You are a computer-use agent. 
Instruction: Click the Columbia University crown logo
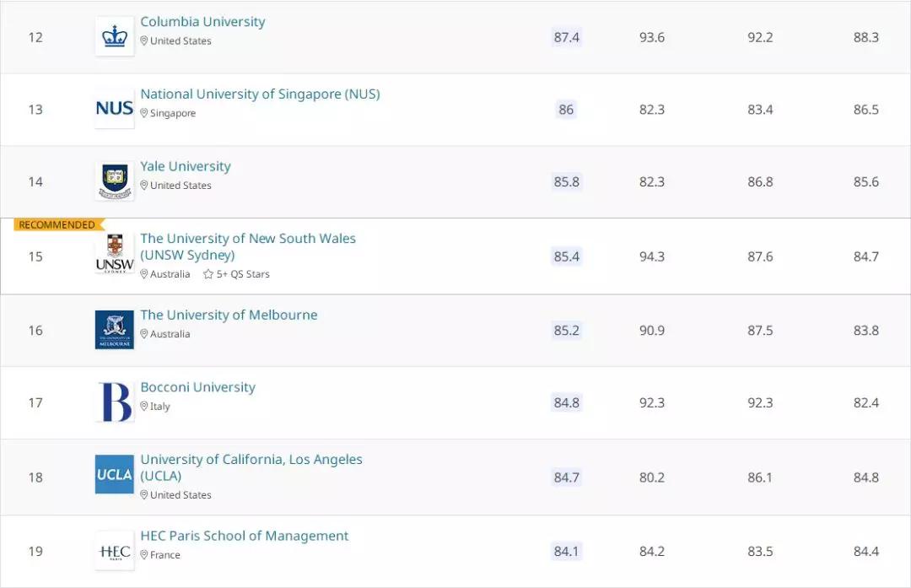[114, 36]
